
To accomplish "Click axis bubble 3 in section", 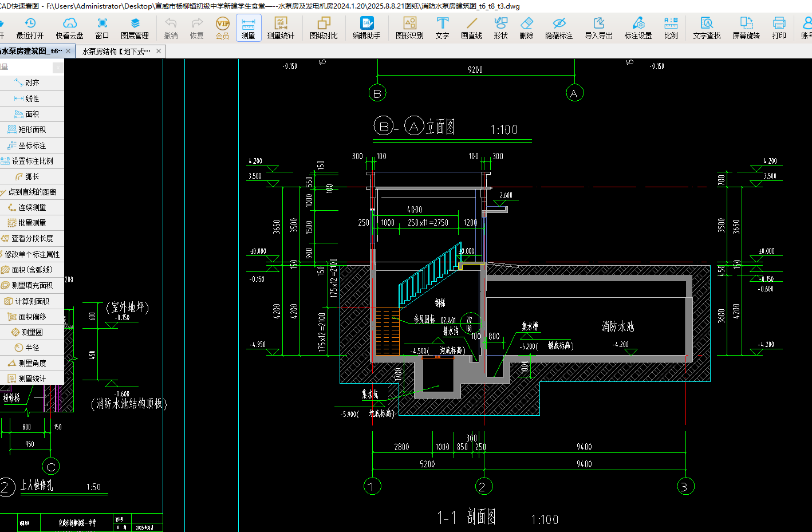I will pos(685,487).
